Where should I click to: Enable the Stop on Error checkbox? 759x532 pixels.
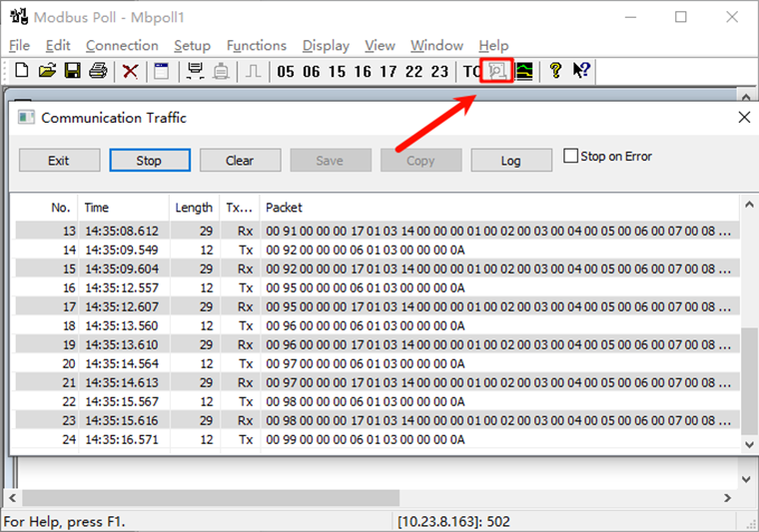tap(570, 156)
